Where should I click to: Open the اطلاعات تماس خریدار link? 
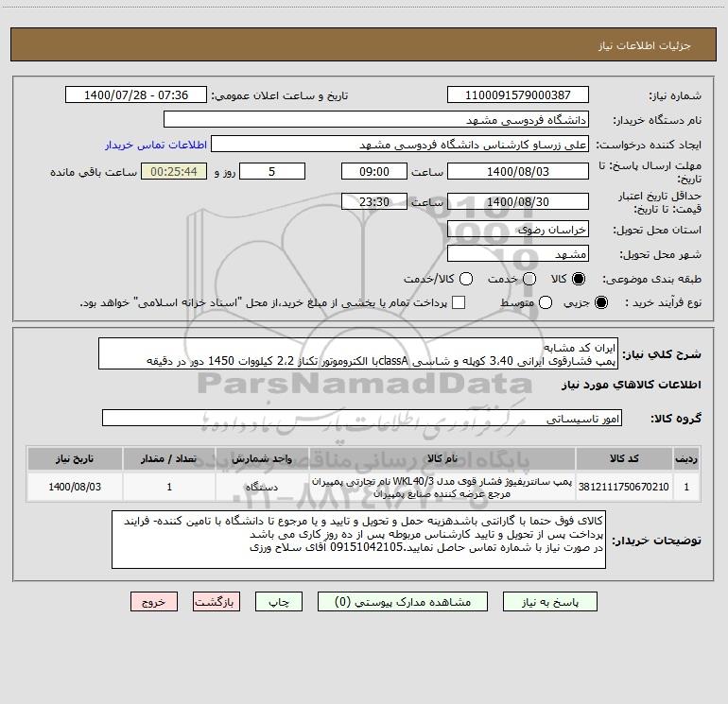coord(156,145)
